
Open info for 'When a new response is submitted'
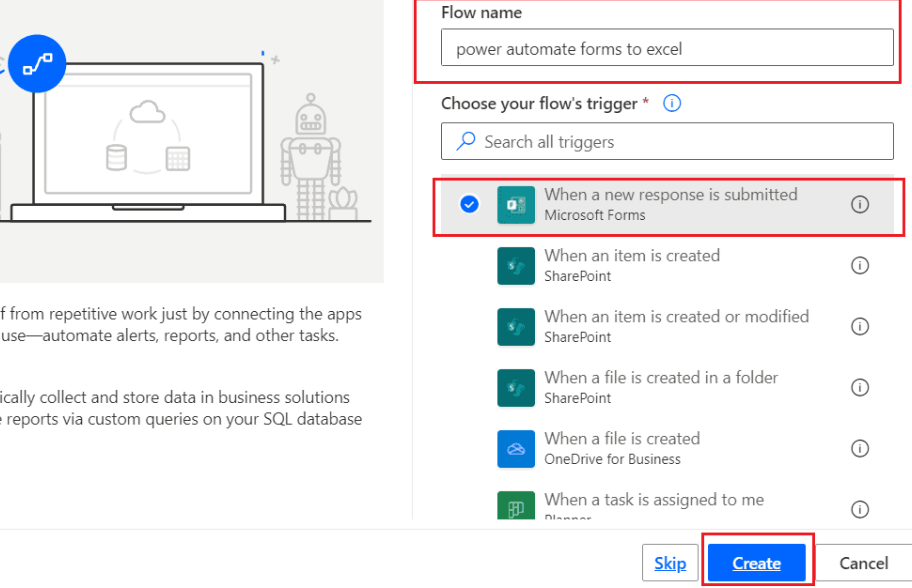tap(860, 204)
